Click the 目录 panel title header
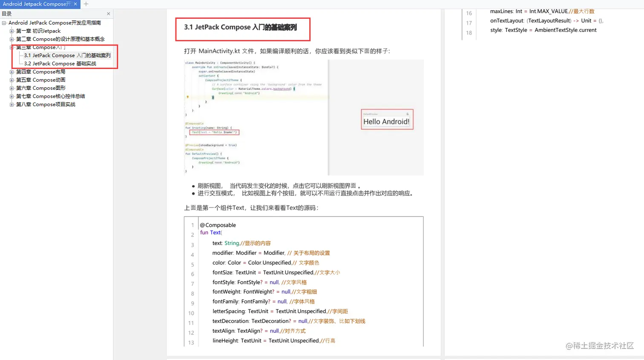 (8, 13)
